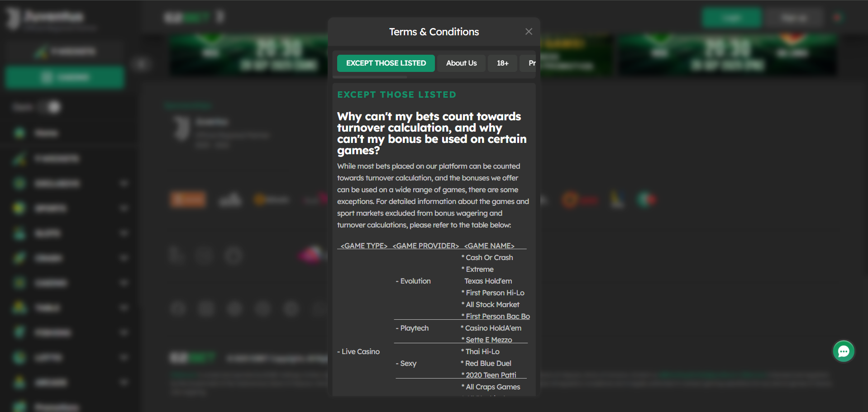Open the live chat bubble icon
Viewport: 868px width, 412px height.
coord(844,351)
